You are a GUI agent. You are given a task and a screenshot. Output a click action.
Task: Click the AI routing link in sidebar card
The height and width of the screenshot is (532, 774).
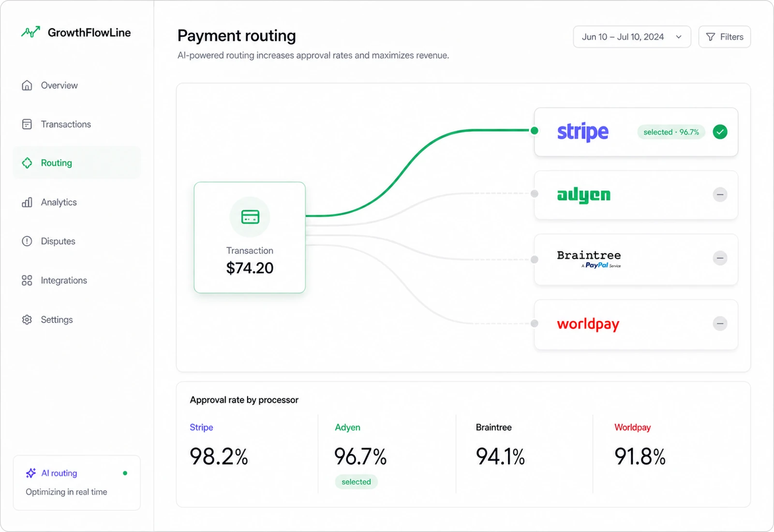59,473
